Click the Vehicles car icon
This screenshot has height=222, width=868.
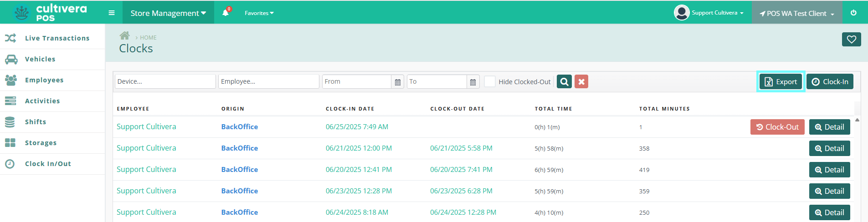(x=10, y=59)
